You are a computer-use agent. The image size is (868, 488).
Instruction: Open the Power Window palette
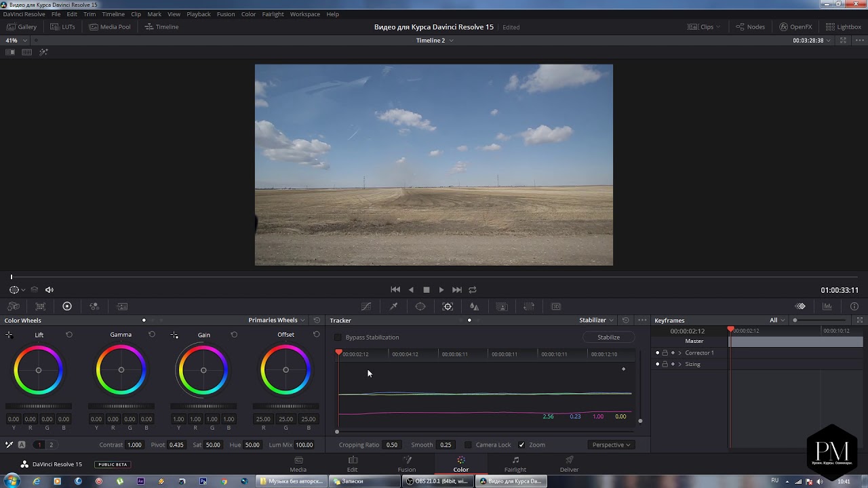coord(420,306)
